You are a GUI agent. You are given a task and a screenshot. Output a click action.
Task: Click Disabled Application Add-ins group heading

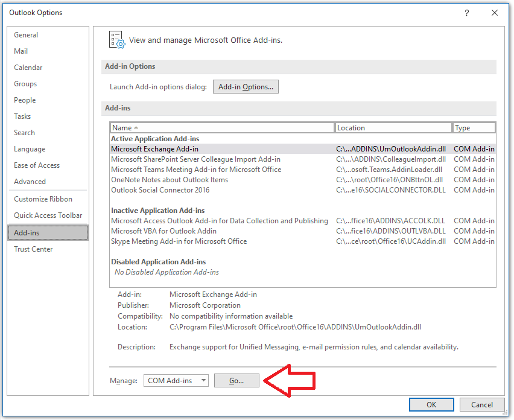[x=158, y=262]
